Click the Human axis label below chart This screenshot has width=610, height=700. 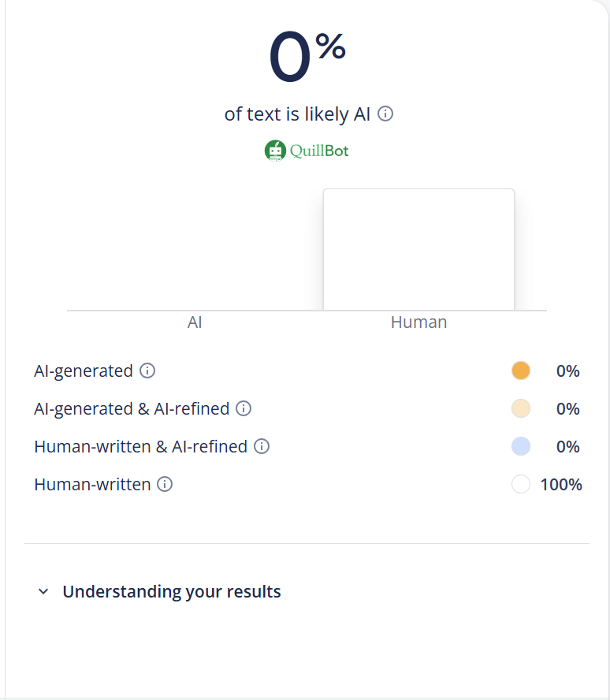pos(418,322)
